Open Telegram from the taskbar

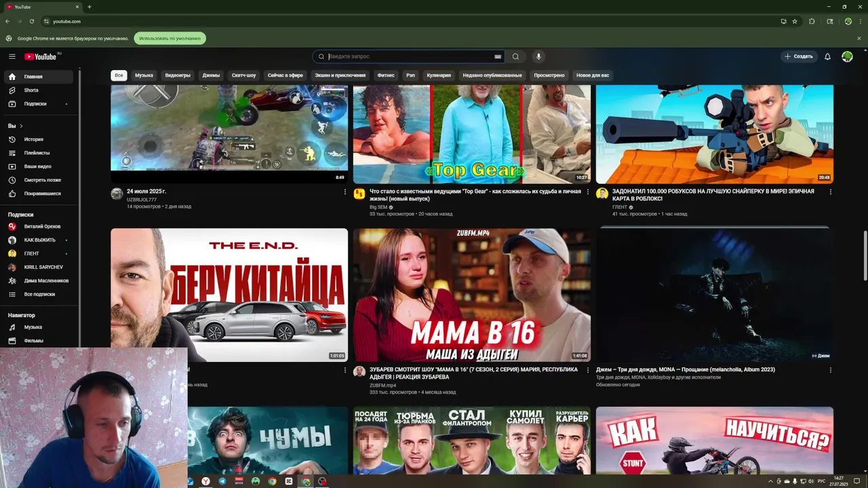(223, 481)
